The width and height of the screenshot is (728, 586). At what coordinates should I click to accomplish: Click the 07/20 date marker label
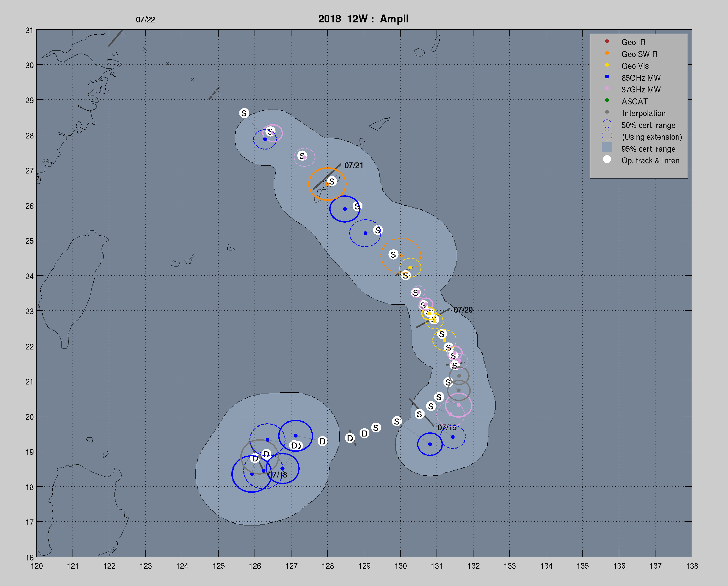coord(463,310)
